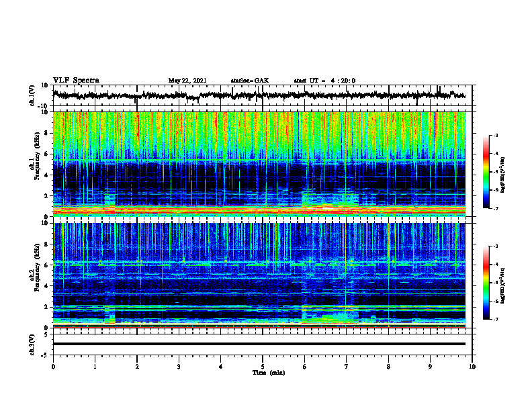Click time axis tick label "3"
The height and width of the screenshot is (411, 532).
(x=179, y=367)
